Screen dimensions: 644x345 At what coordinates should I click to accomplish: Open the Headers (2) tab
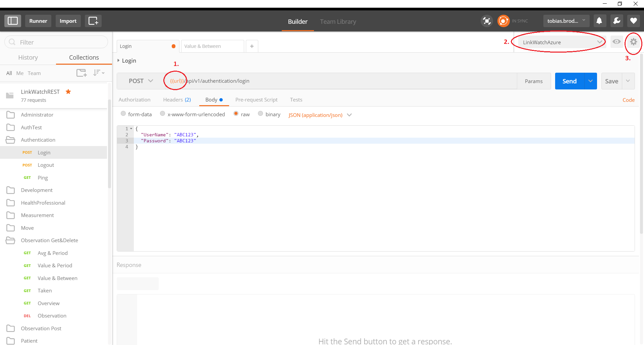177,100
